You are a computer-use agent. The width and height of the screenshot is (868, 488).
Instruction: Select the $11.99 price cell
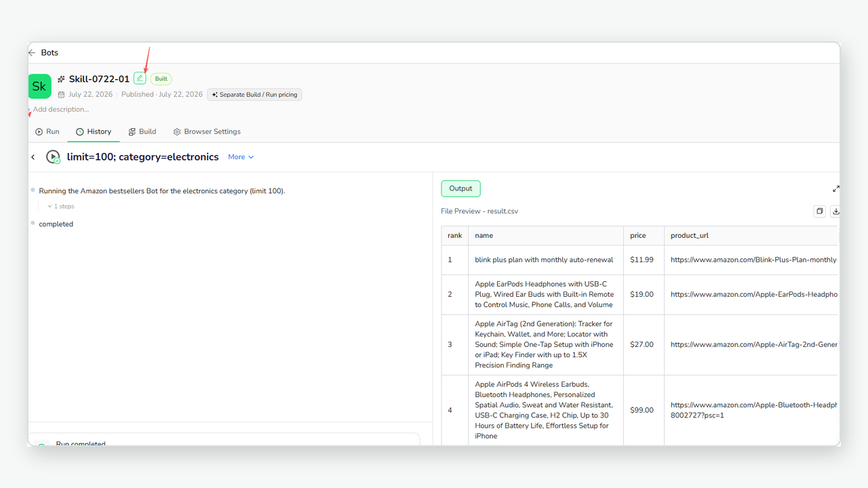[644, 260]
